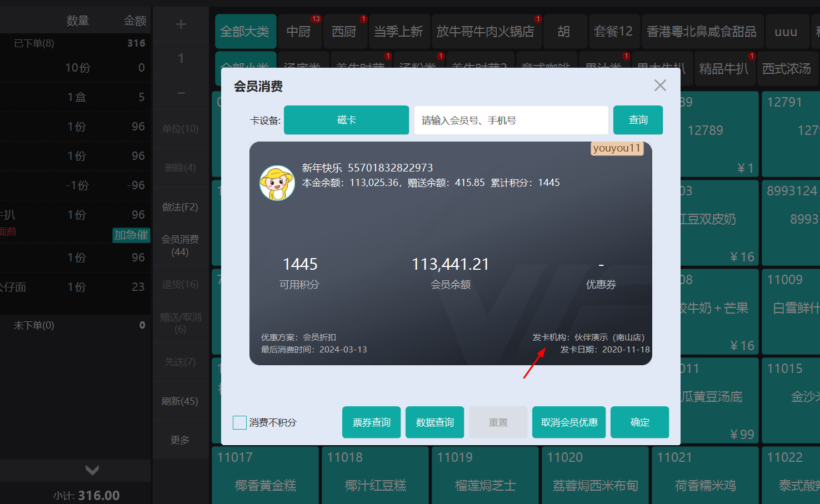Toggle the 加急催 tag on the order item
The width and height of the screenshot is (820, 504).
point(131,235)
